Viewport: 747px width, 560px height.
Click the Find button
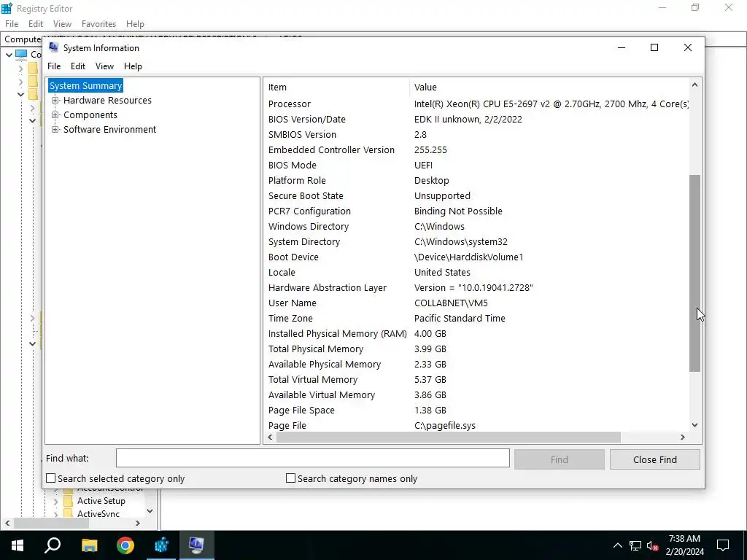click(x=559, y=459)
